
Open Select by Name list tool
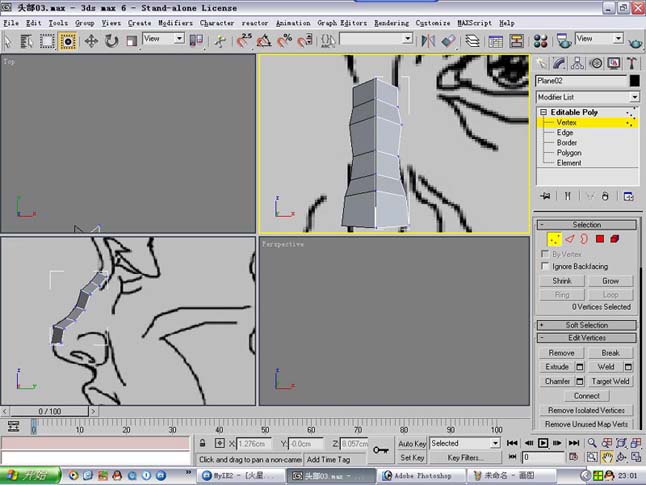(x=26, y=41)
